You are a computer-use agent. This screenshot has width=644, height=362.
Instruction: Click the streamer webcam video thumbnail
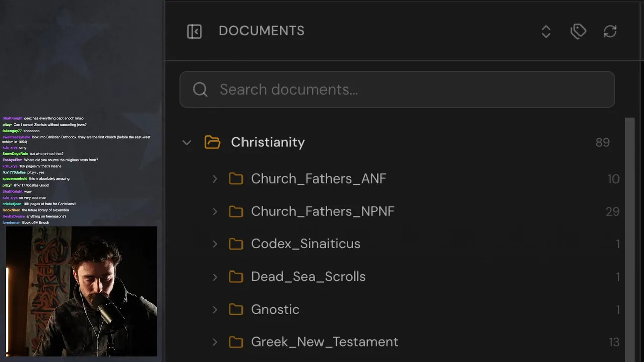point(82,292)
